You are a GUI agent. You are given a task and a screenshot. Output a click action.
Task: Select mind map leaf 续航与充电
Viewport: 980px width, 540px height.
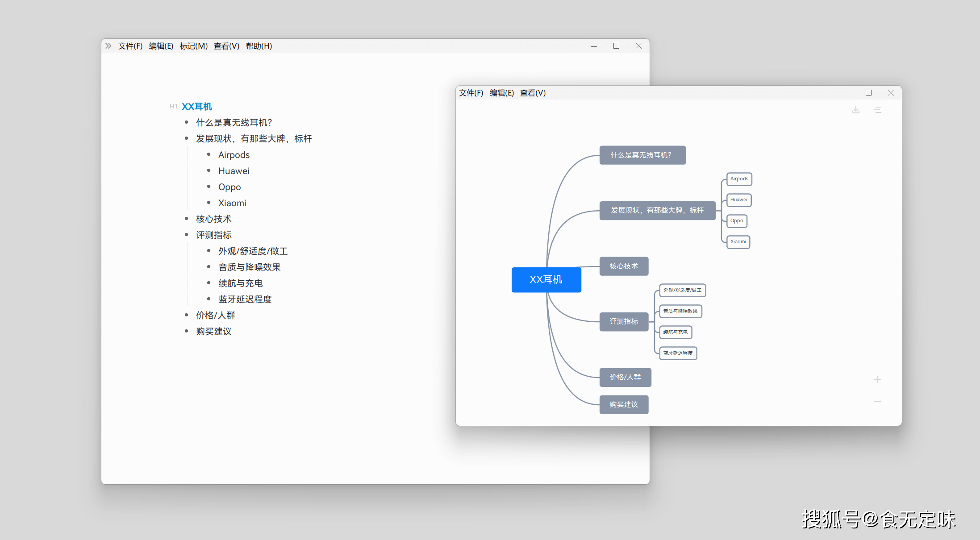pos(676,332)
